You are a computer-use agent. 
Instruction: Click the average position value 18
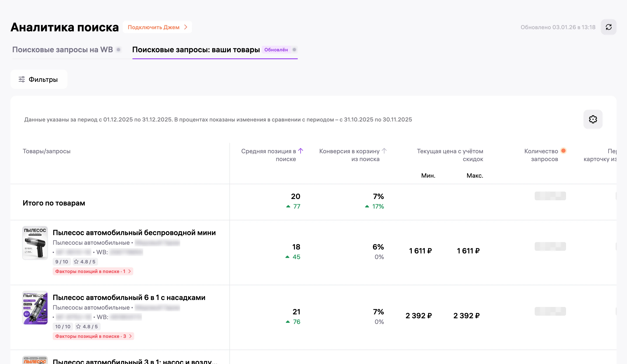click(296, 247)
